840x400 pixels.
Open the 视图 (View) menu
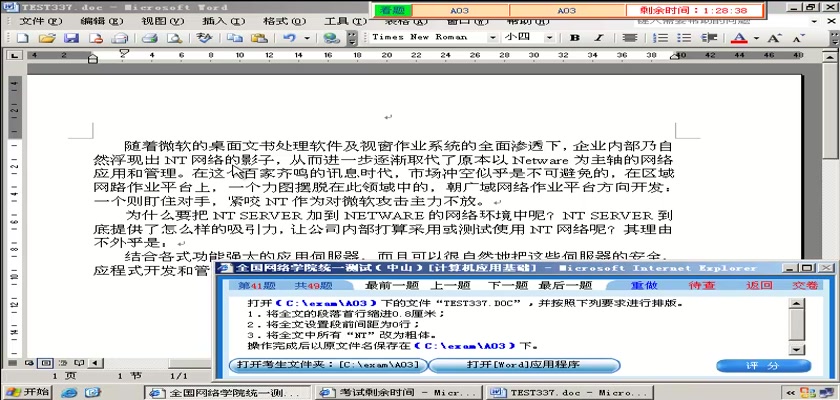pos(162,21)
